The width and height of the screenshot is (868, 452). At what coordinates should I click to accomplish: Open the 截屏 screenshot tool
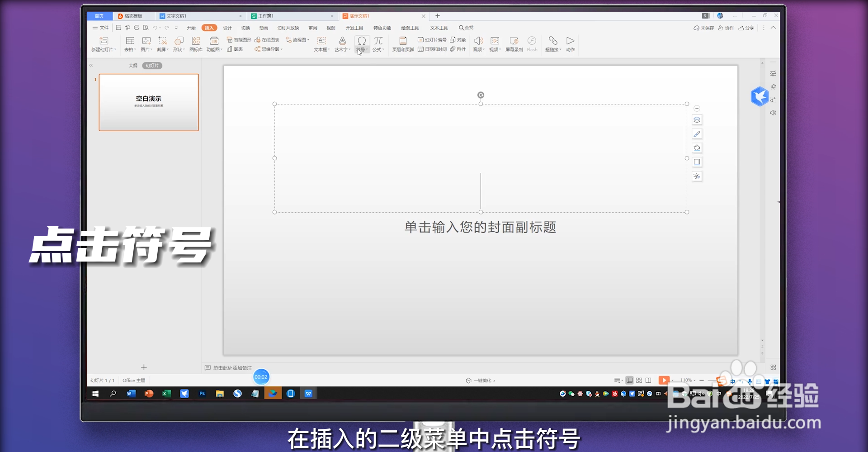(x=162, y=44)
